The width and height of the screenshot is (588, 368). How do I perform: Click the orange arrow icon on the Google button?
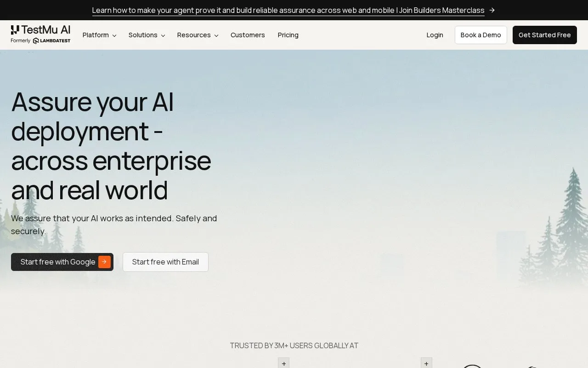click(x=104, y=262)
